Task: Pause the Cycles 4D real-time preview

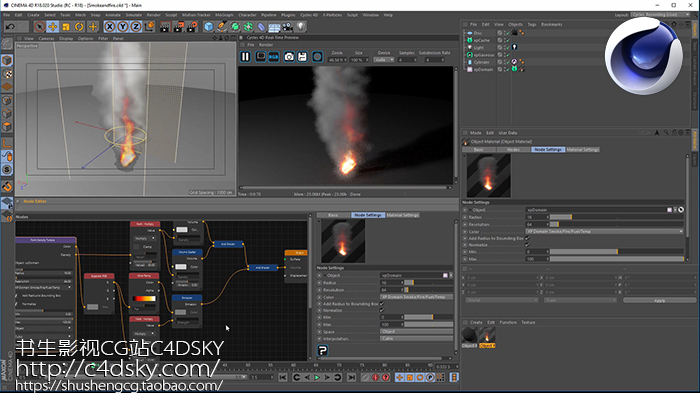Action: point(246,57)
